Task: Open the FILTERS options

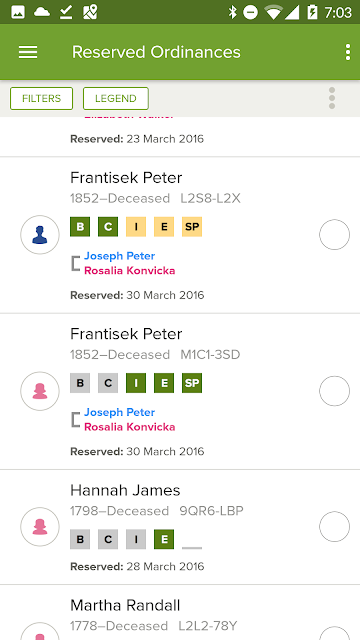Action: coord(42,98)
